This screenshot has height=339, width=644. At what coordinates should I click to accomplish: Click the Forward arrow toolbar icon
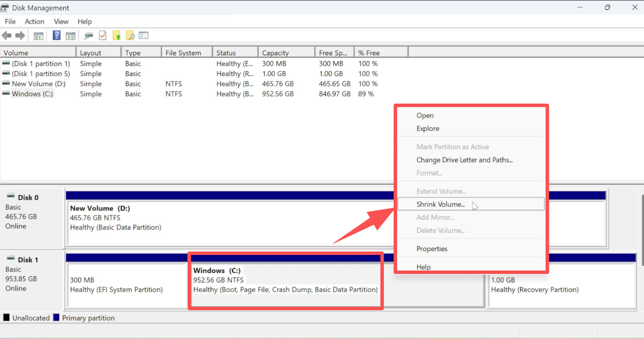click(20, 36)
